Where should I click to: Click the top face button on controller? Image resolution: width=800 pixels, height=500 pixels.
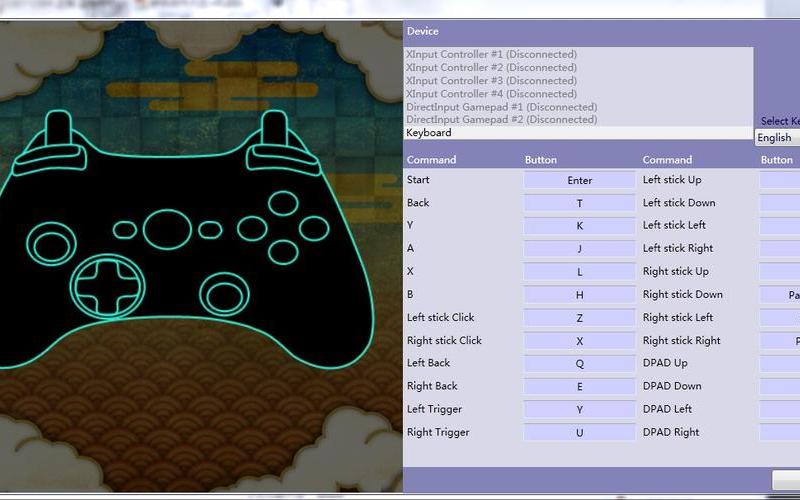pos(283,204)
